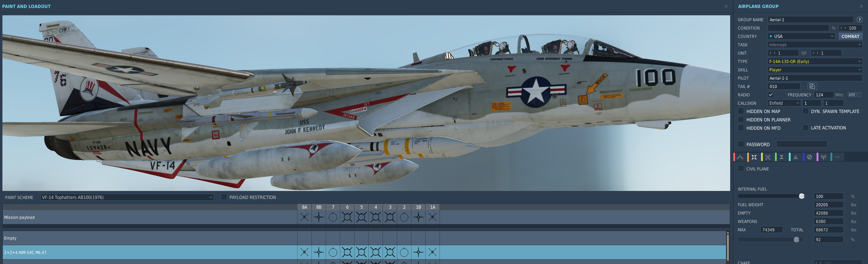Tick the Hidden on Planner checkbox

click(x=741, y=120)
